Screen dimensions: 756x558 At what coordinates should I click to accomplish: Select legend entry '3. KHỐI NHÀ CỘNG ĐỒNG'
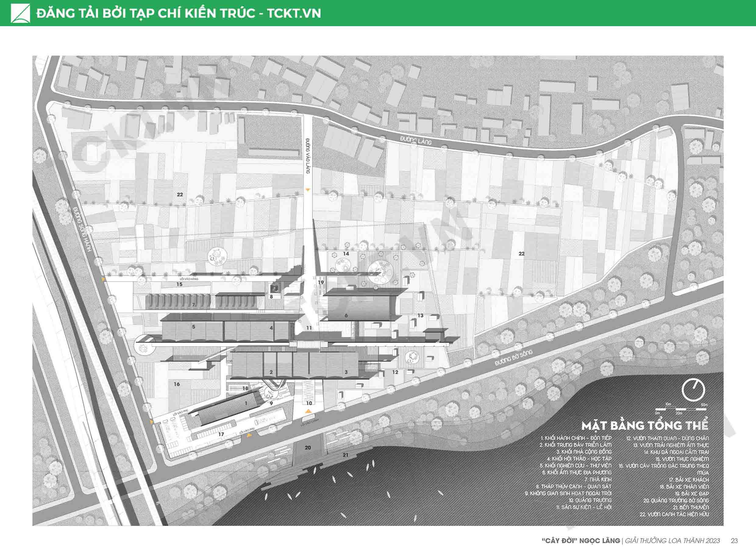(584, 452)
